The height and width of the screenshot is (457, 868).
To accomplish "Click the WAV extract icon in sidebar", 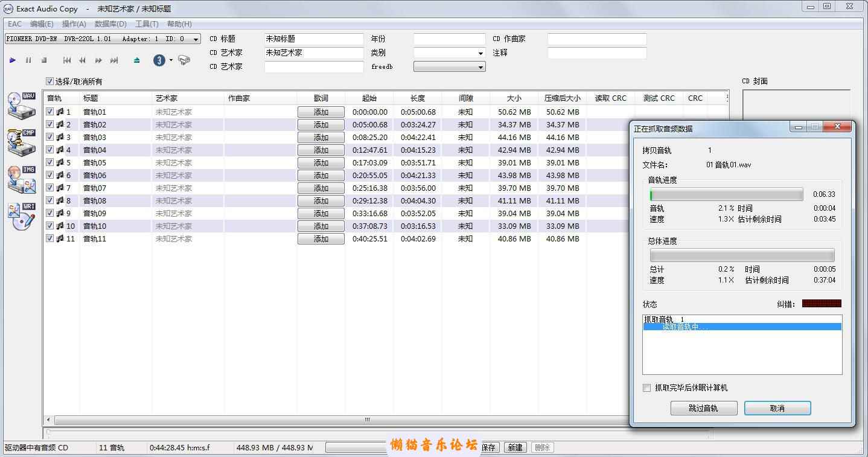I will [22, 106].
